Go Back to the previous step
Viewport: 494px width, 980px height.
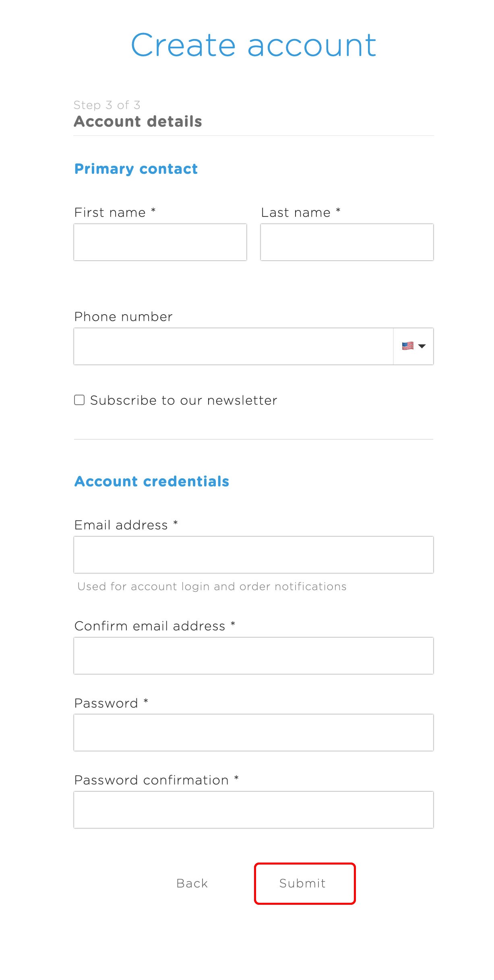[x=192, y=883]
